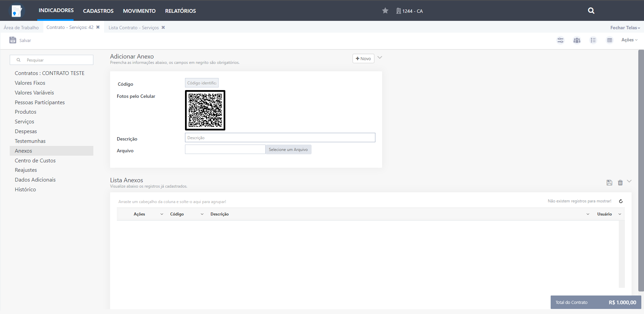Click Selecione um Arquivo button
The height and width of the screenshot is (314, 644).
[288, 150]
